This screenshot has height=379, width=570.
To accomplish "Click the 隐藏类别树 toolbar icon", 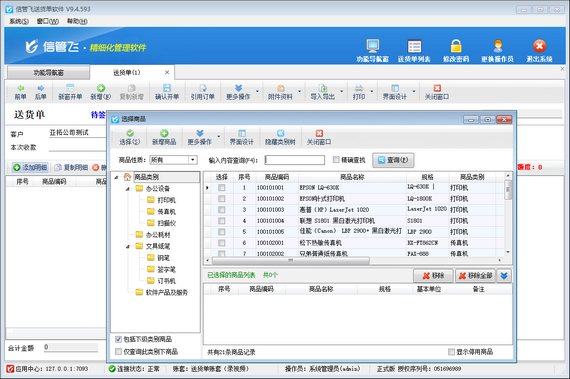I will click(280, 137).
